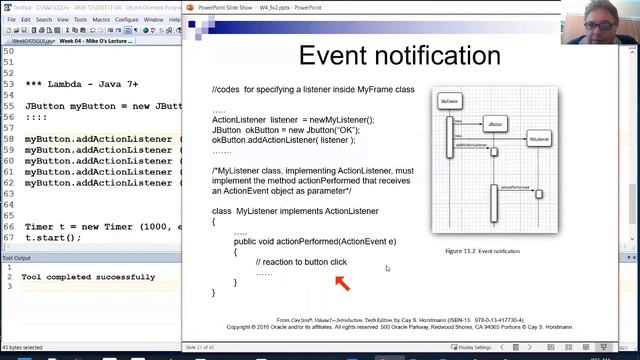Click the TextPad application icon in title bar

tap(7, 7)
